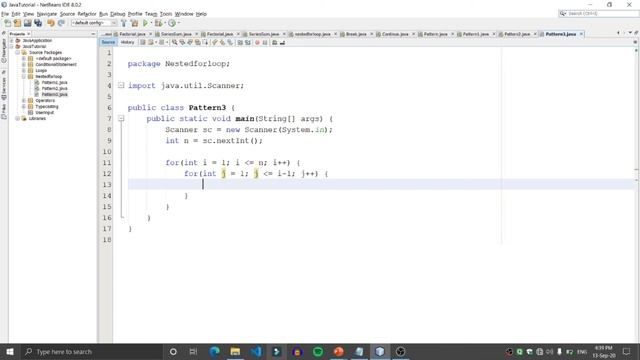Click the Comment editor toolbar icon
Screen dimensions: 640x360
(275, 42)
